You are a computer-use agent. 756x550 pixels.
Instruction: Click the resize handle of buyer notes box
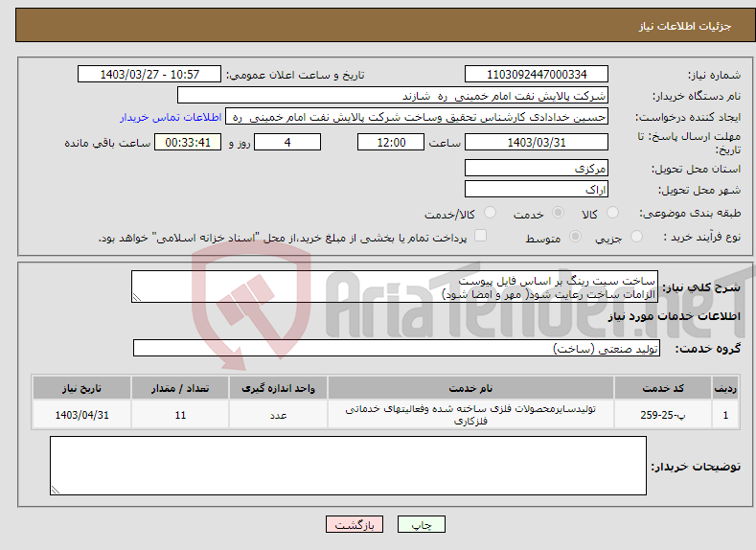click(x=56, y=490)
